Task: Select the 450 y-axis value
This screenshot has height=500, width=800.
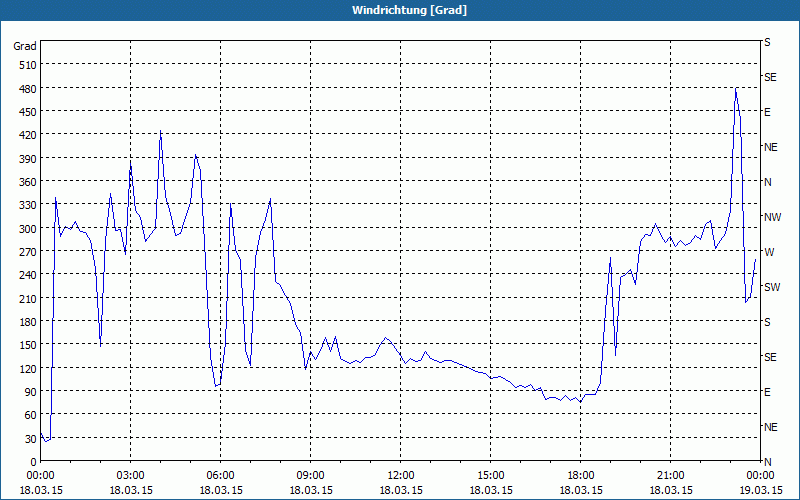Action: click(28, 112)
